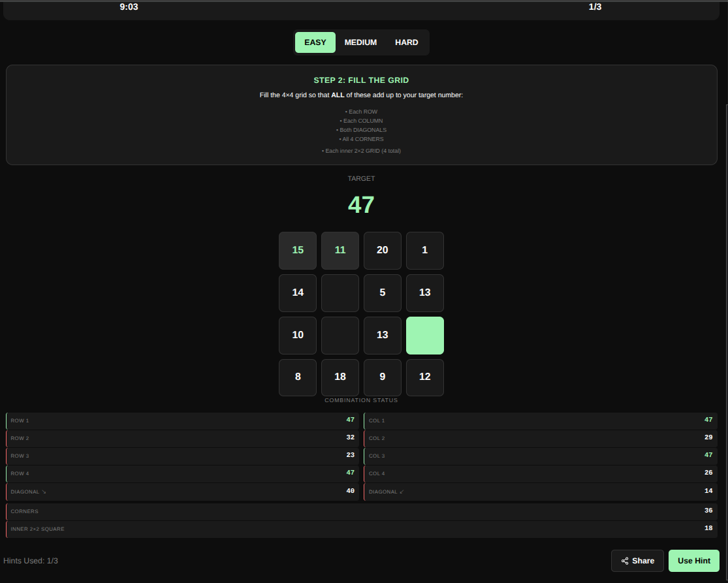Click the ROW 1 status bar
728x583 pixels.
[182, 420]
